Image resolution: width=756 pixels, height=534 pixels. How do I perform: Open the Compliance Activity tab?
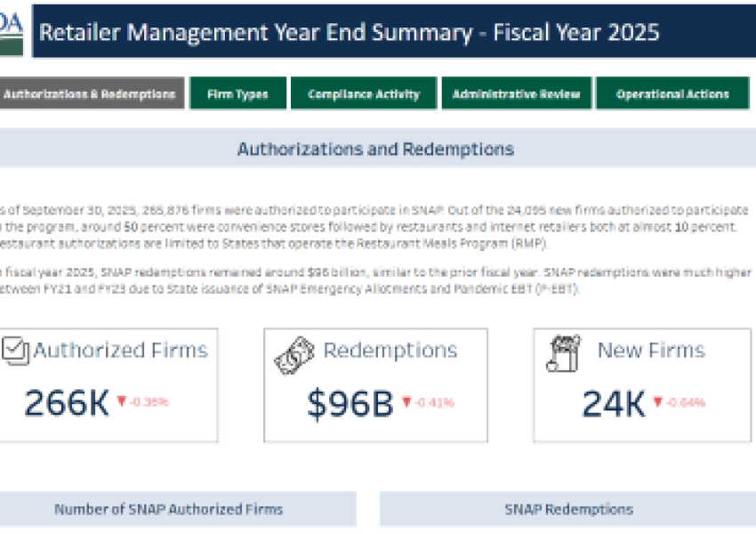pos(364,93)
